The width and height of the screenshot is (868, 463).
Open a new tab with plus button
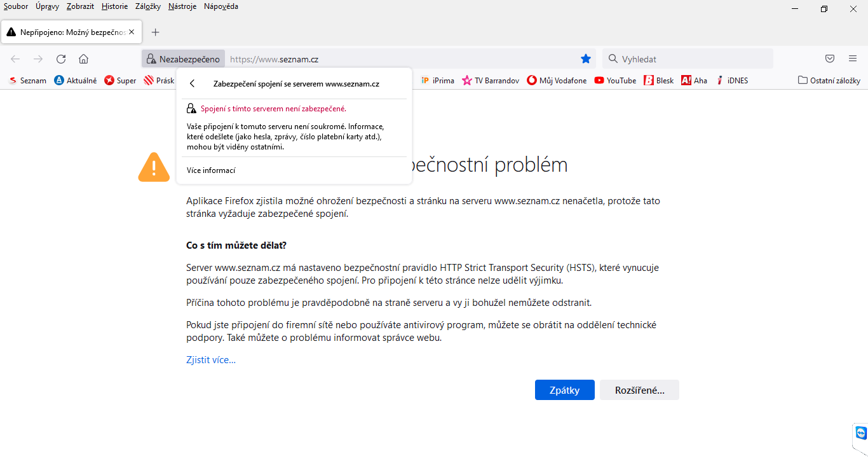(156, 32)
